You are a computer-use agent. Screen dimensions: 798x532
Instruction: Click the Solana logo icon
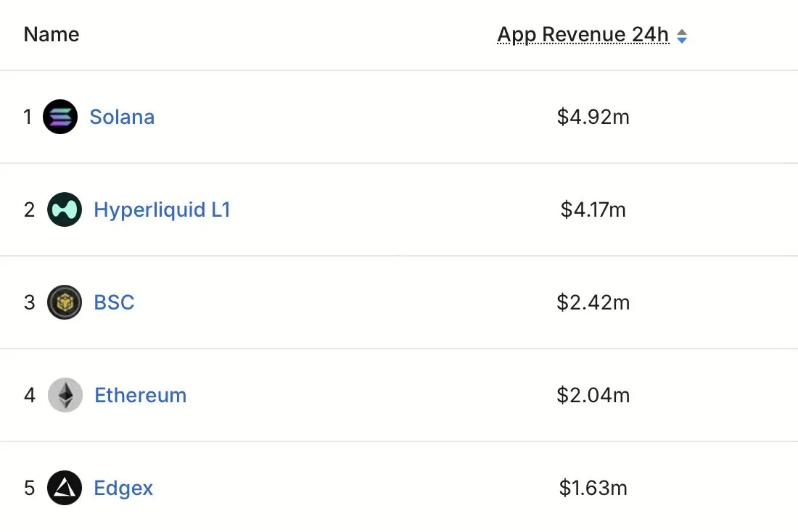click(x=60, y=117)
